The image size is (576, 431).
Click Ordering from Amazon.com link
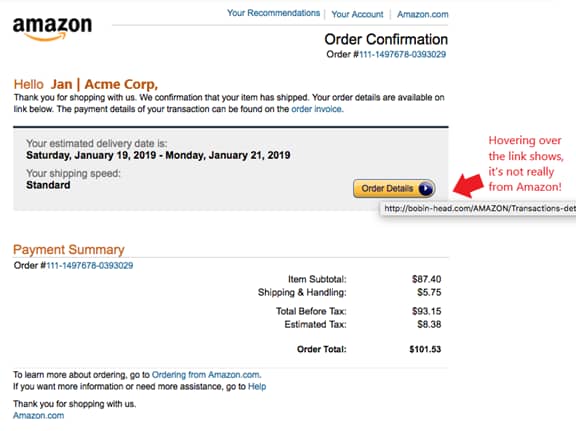(x=206, y=375)
